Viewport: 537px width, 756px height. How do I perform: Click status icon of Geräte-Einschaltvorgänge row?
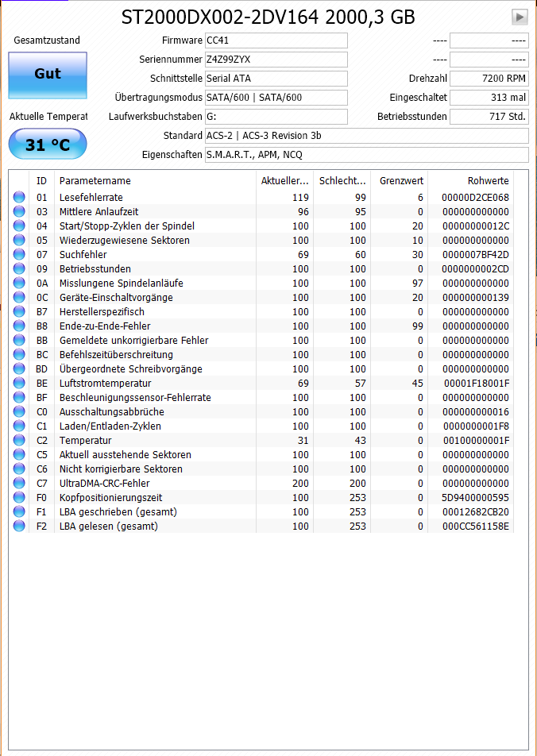pyautogui.click(x=19, y=298)
